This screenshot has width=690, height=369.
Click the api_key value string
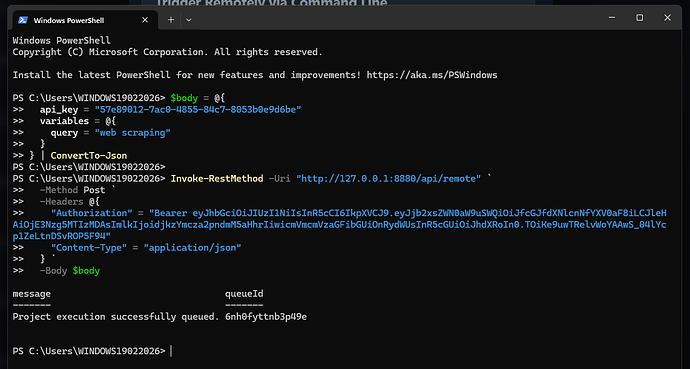point(198,110)
